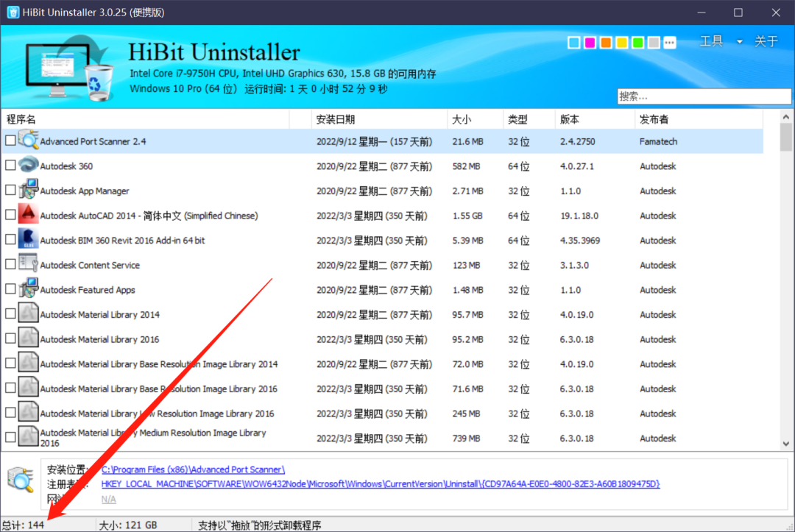Select the Autodesk Featured Apps row name
The height and width of the screenshot is (532, 795).
87,290
